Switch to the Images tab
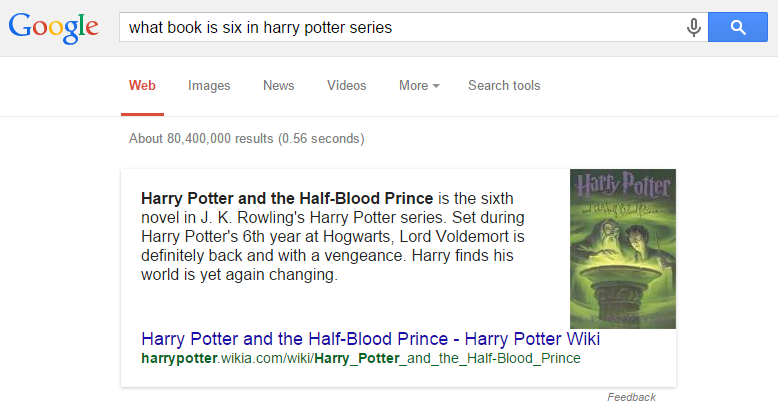Viewport: 778px width, 412px height. 209,86
